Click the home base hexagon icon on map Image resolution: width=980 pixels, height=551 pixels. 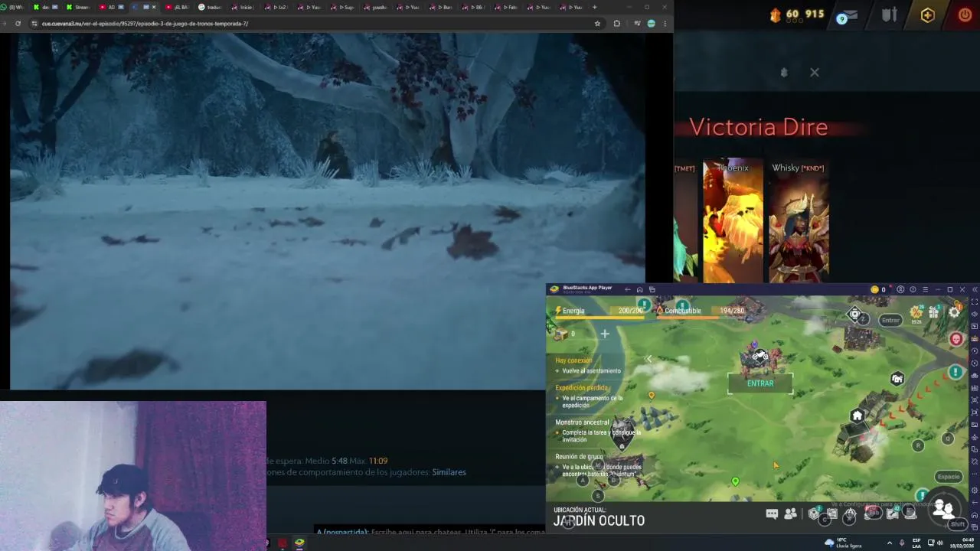click(857, 416)
